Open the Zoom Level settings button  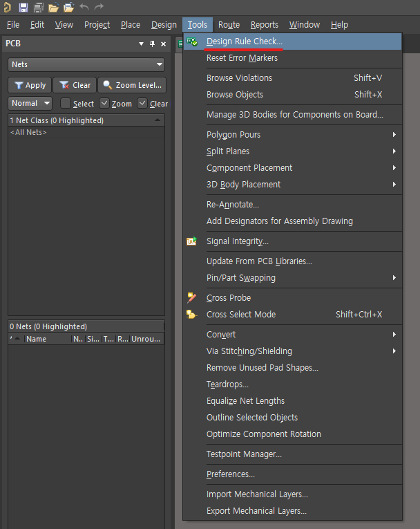click(132, 85)
